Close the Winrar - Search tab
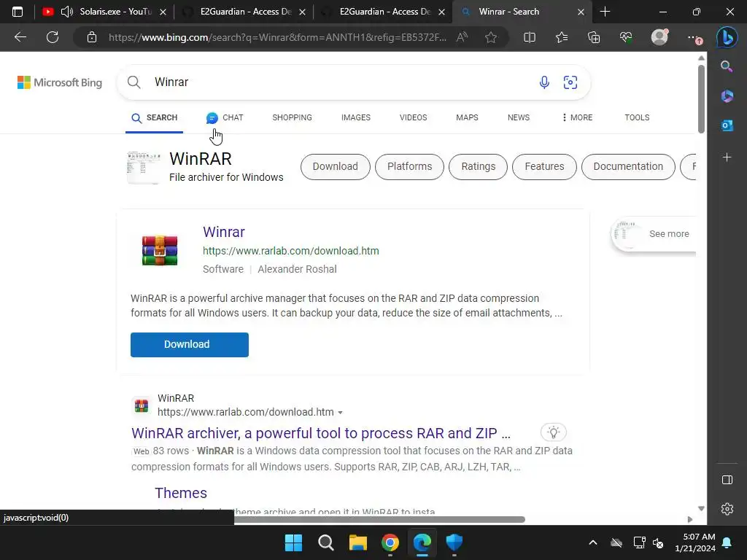The height and width of the screenshot is (560, 747). 581,12
